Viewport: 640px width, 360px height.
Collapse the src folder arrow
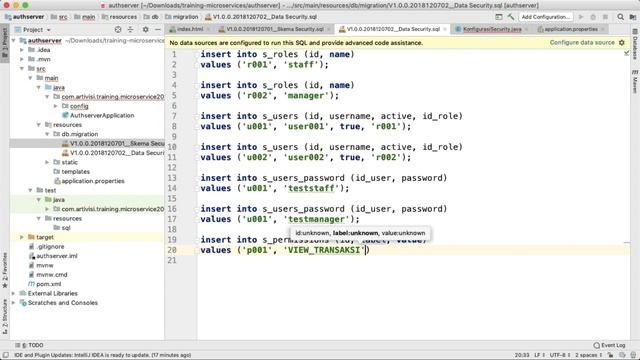coord(22,69)
